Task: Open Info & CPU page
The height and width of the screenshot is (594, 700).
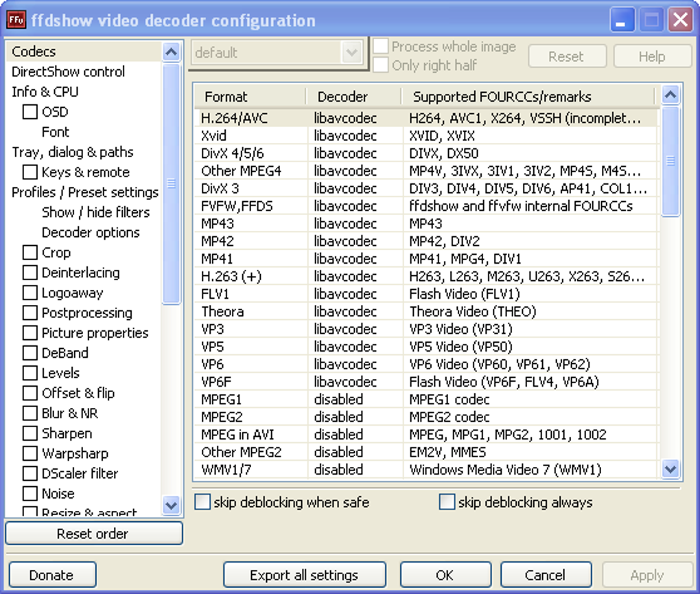Action: click(45, 91)
